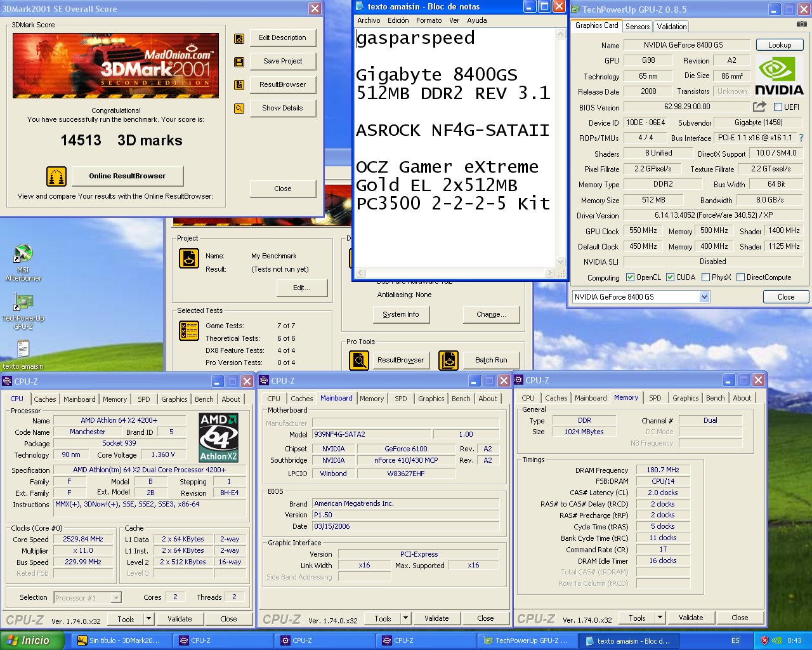Switch to the Sensors tab in GPU-Z
This screenshot has width=812, height=650.
coord(638,26)
